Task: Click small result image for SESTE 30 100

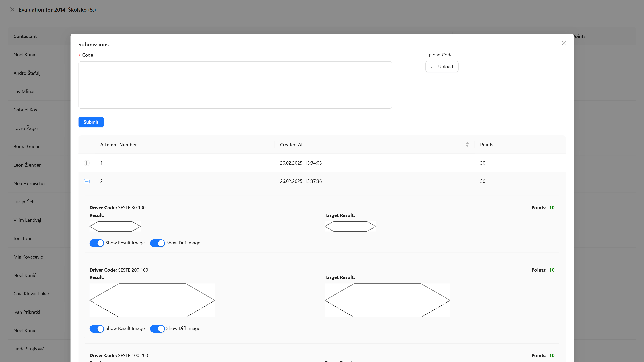Action: coord(115,226)
